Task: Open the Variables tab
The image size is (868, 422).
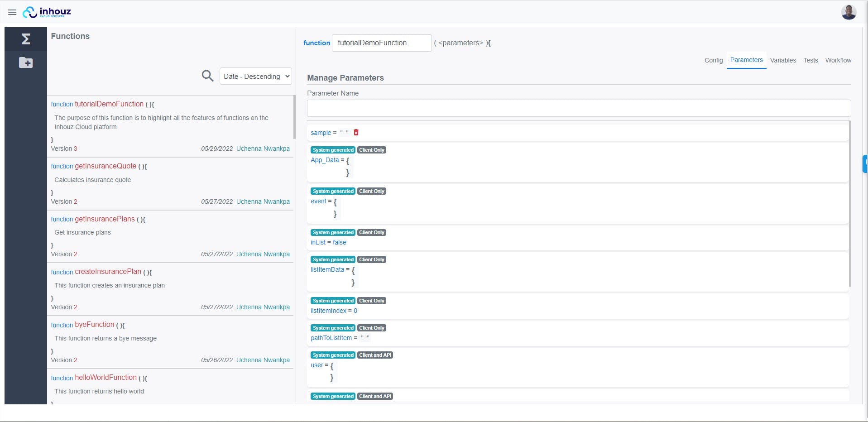Action: (x=783, y=60)
